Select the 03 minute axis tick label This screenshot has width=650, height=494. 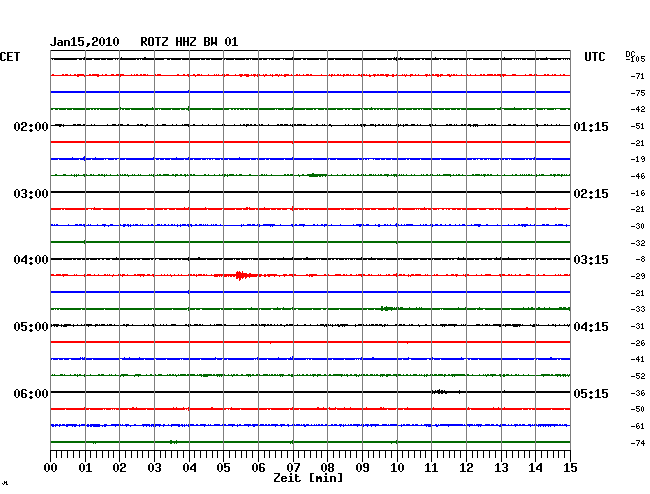point(154,468)
